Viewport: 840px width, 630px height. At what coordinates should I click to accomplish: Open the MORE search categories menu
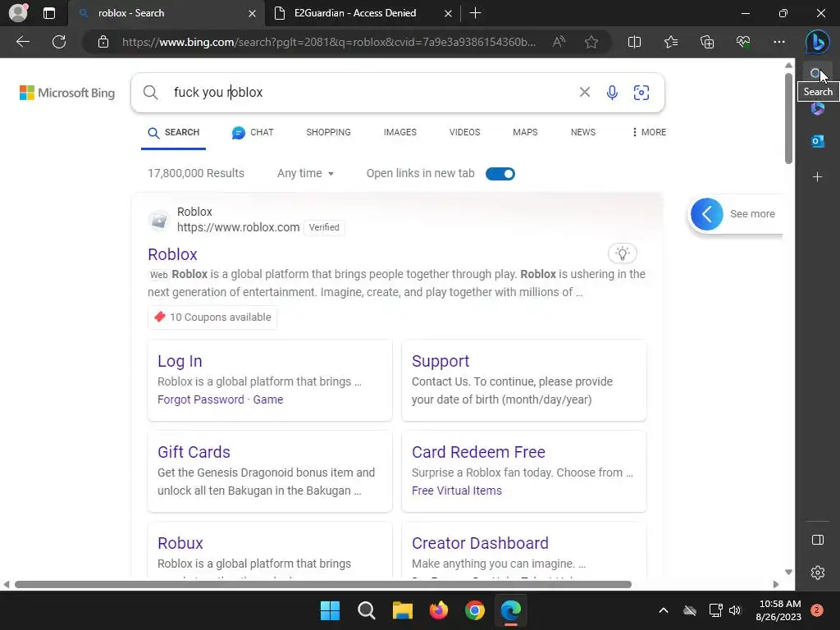[649, 132]
